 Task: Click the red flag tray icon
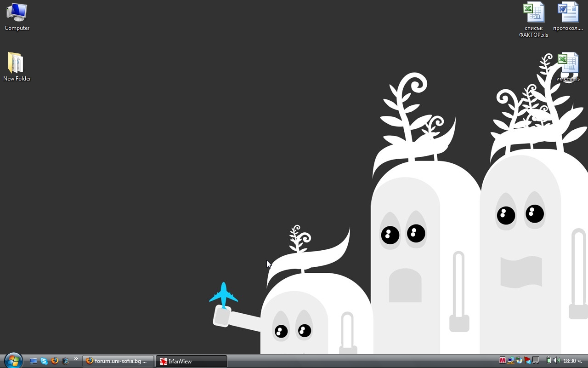(x=527, y=361)
